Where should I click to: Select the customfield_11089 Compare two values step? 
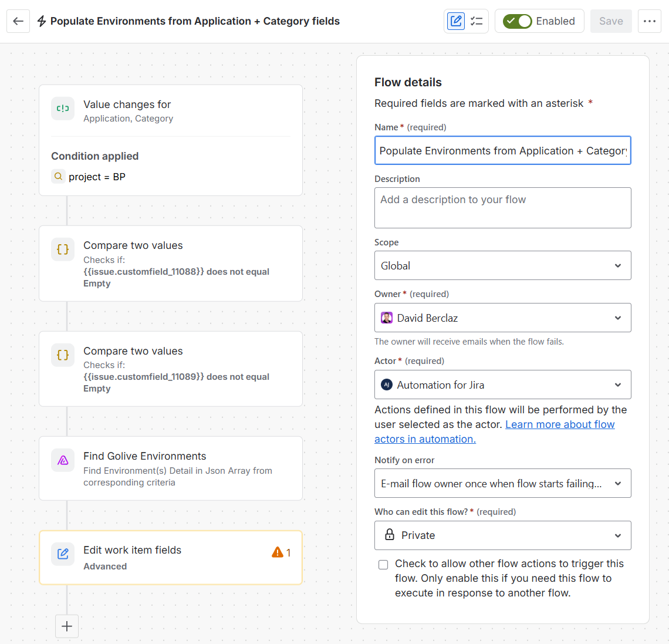point(171,369)
